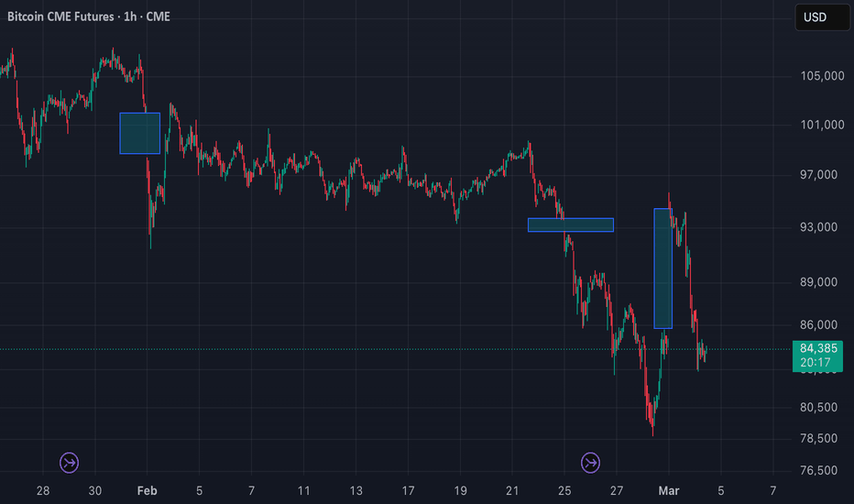
Task: Click the 19 date label on time axis
Action: (x=460, y=491)
